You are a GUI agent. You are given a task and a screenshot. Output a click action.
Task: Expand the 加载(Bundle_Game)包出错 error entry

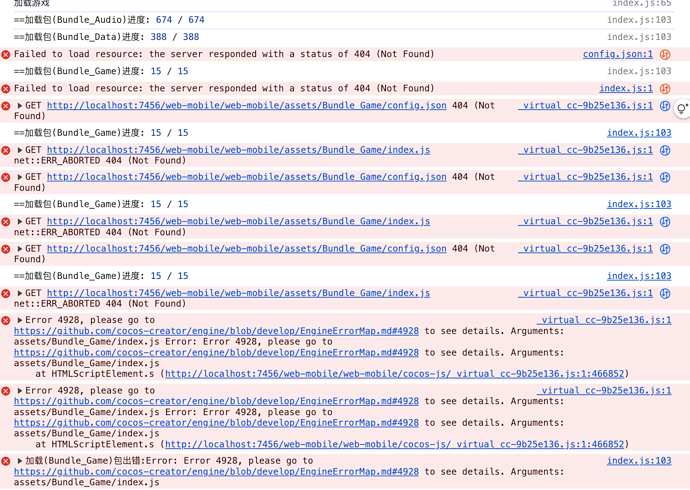click(x=20, y=461)
